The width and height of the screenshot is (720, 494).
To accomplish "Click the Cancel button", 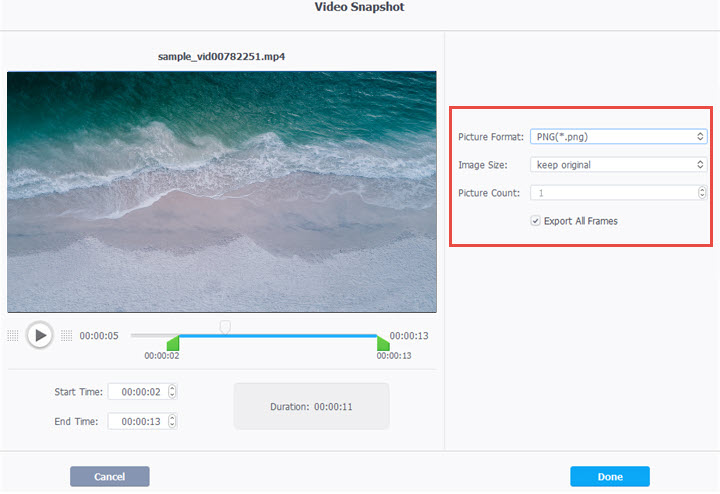I will pos(110,477).
